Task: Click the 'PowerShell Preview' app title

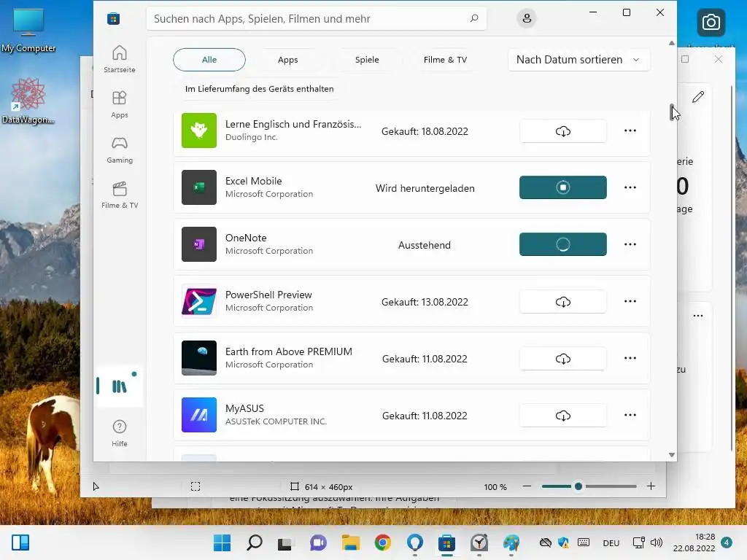Action: click(x=268, y=295)
